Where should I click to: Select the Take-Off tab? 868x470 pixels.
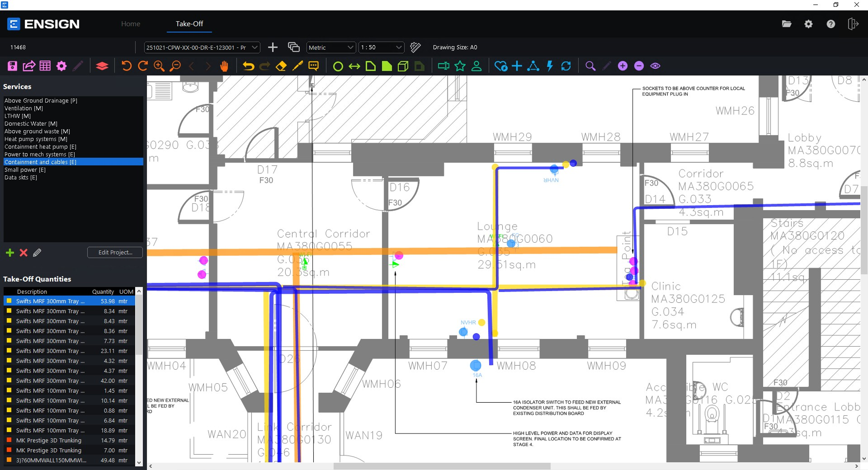point(189,23)
